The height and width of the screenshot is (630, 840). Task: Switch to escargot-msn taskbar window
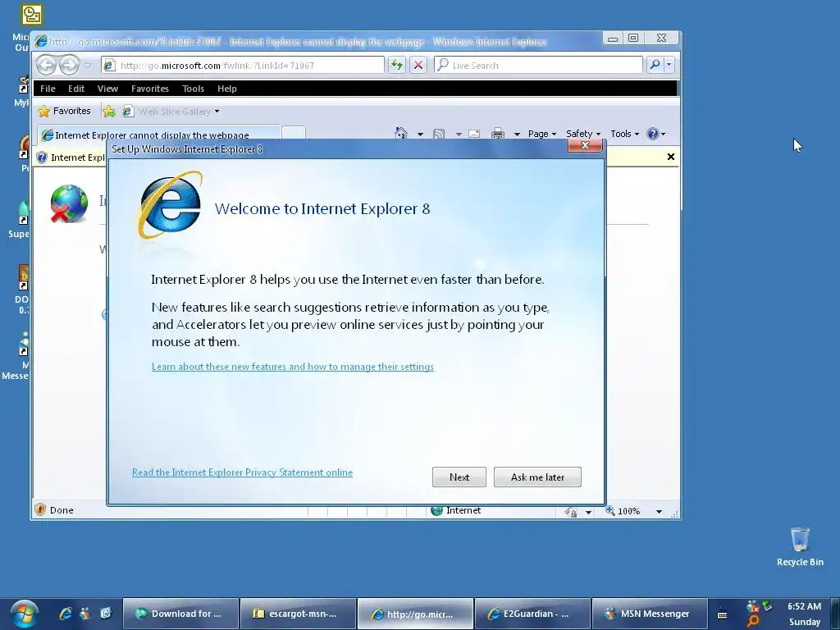point(298,614)
